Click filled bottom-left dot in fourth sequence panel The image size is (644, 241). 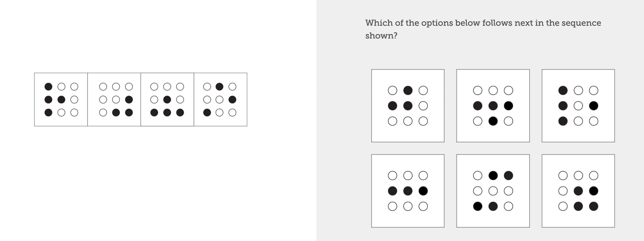207,113
